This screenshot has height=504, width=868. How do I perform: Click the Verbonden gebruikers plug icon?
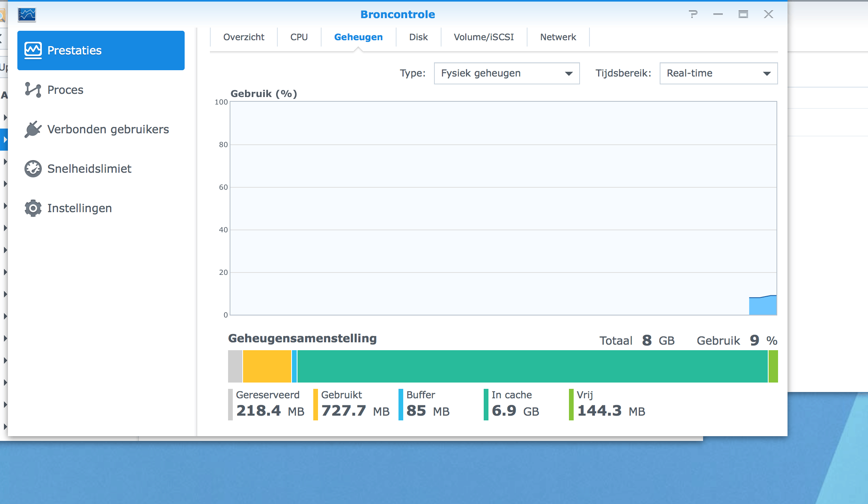33,129
